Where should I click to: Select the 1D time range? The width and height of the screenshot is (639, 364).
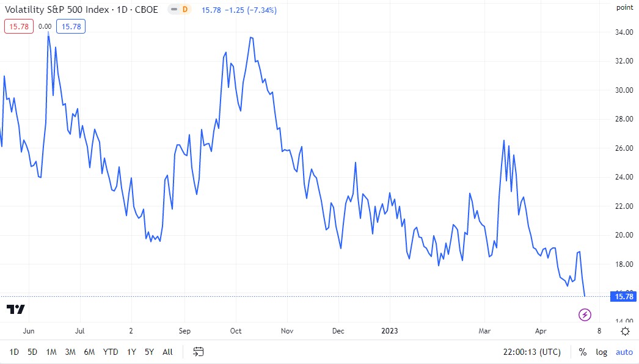click(x=14, y=352)
